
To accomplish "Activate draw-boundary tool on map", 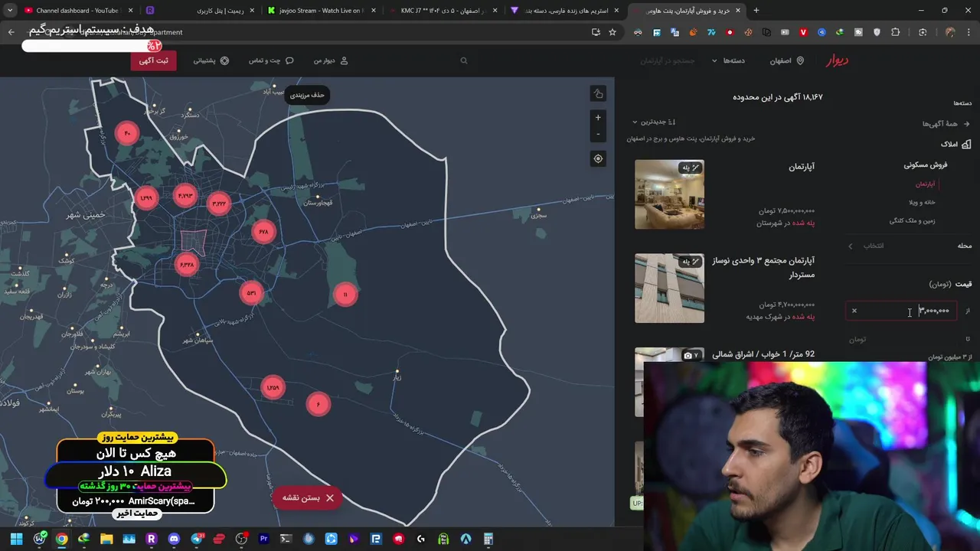I will pos(598,93).
